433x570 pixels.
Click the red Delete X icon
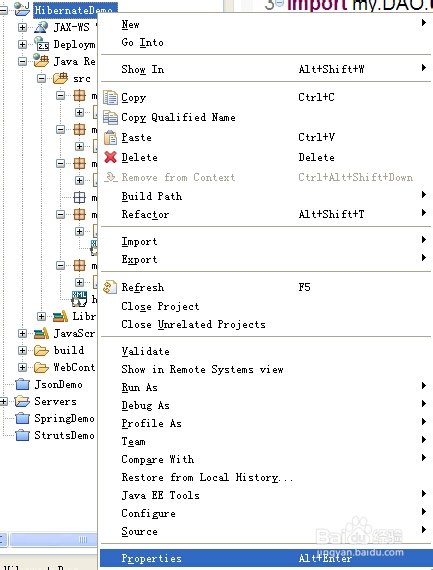click(110, 157)
